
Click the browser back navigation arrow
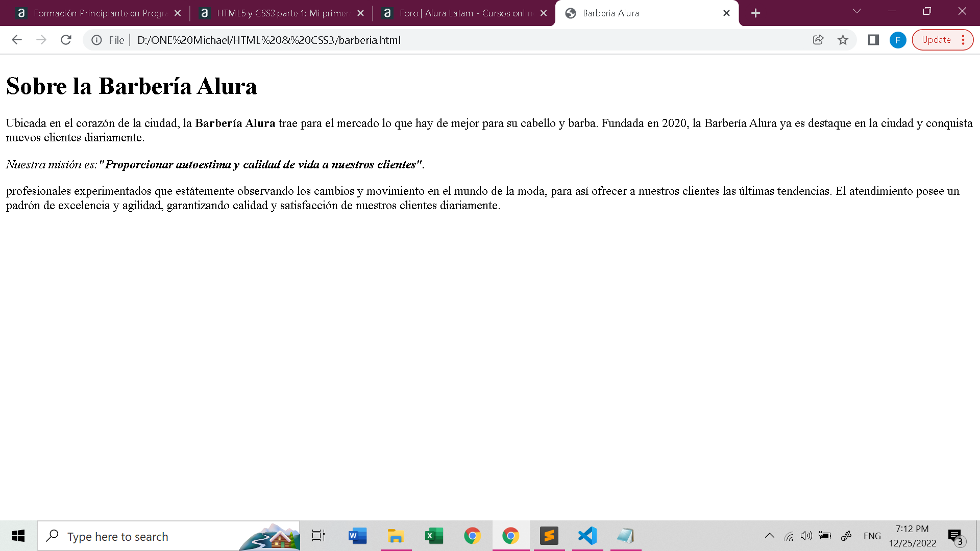[16, 40]
